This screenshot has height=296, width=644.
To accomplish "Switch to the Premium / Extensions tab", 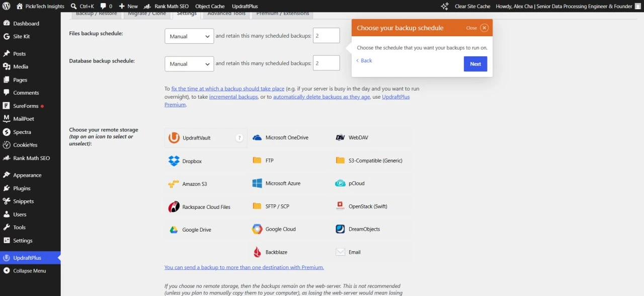I will coord(283,14).
